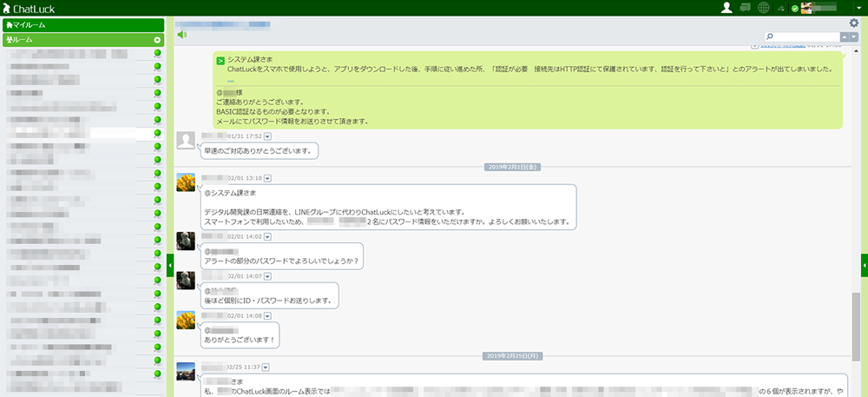
Task: Click the ChatLuck logo in the header
Action: point(29,9)
